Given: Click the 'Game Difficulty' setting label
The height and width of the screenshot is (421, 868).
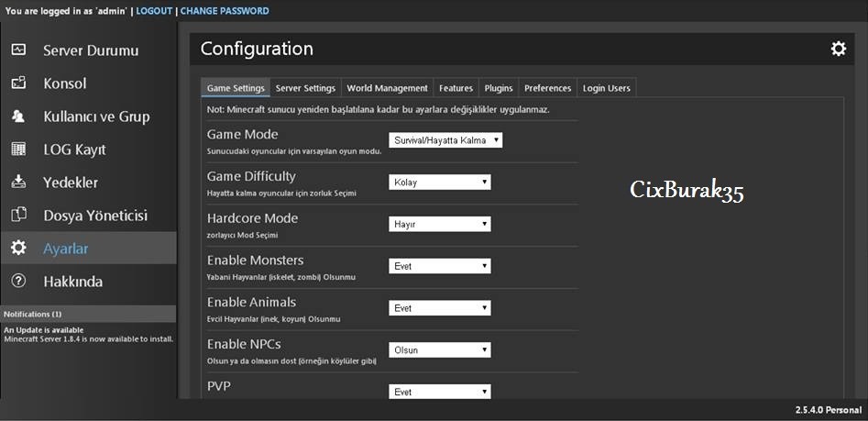Looking at the screenshot, I should (x=251, y=176).
